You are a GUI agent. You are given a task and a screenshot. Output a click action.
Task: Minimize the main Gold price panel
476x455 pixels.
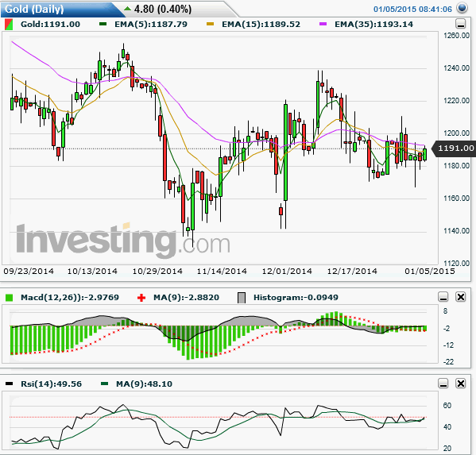click(x=461, y=24)
